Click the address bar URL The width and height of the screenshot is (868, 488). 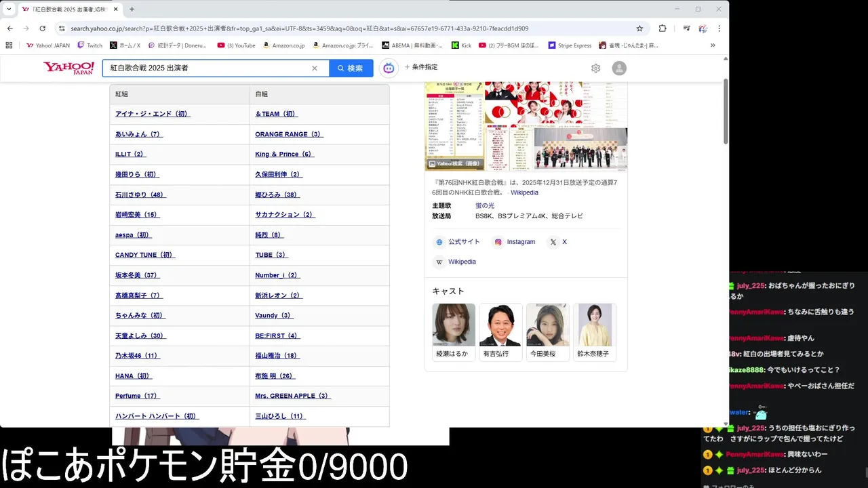point(300,28)
